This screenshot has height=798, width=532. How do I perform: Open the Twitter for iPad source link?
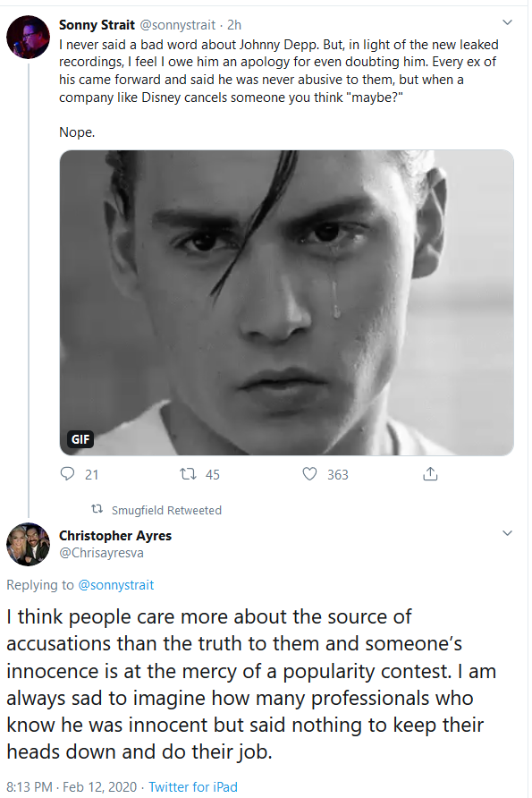click(193, 786)
